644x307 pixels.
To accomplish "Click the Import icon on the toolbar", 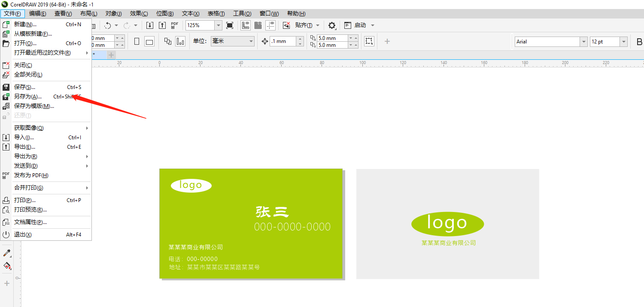I will click(150, 25).
